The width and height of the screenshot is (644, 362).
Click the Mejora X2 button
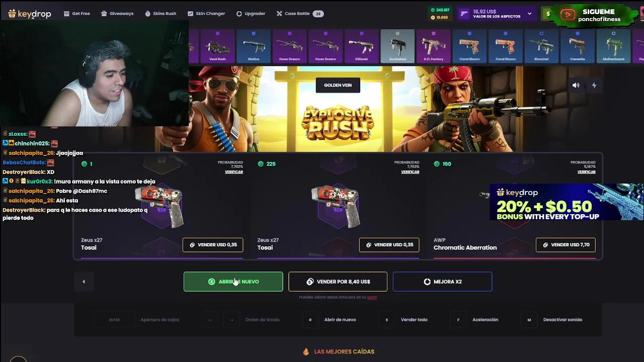pyautogui.click(x=442, y=282)
